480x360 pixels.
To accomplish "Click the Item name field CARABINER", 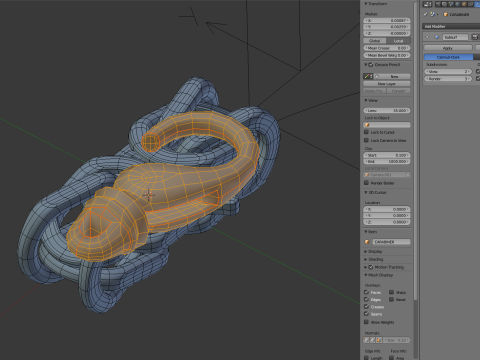I will point(391,242).
